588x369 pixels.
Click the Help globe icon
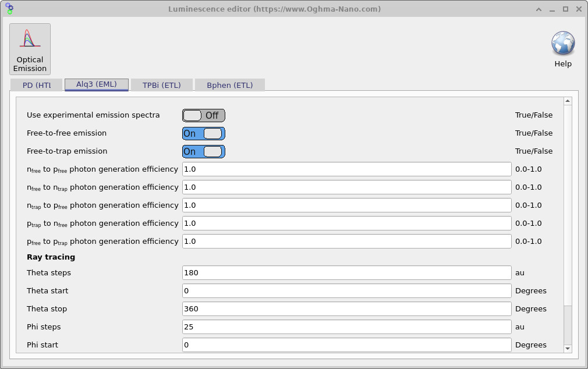[x=562, y=44]
